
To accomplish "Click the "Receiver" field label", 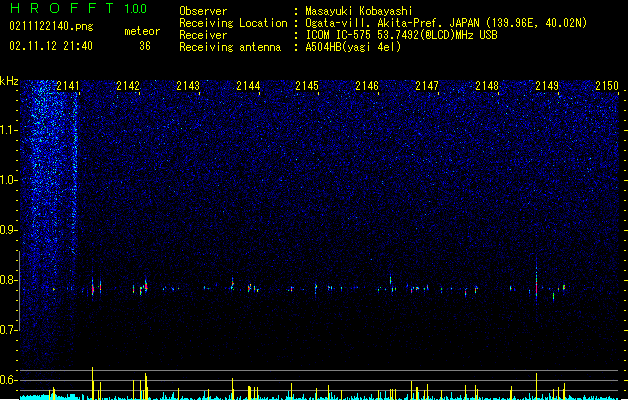I will tap(203, 35).
